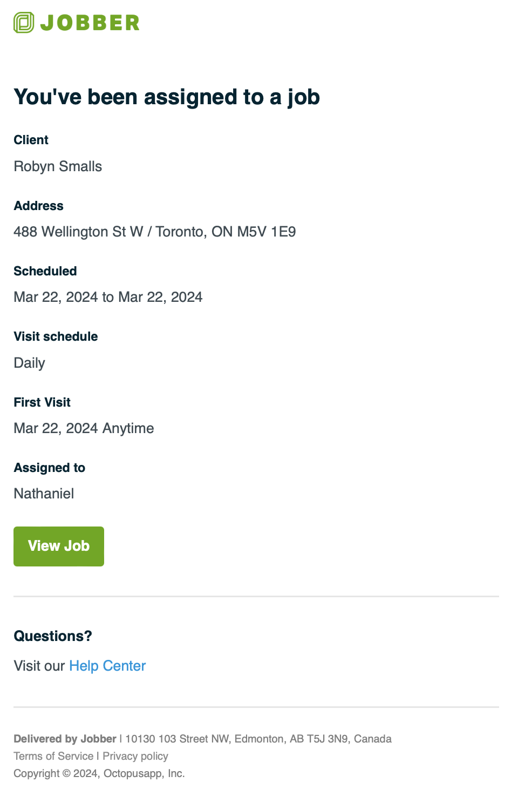Open the Privacy policy link
Image resolution: width=532 pixels, height=810 pixels.
[135, 755]
